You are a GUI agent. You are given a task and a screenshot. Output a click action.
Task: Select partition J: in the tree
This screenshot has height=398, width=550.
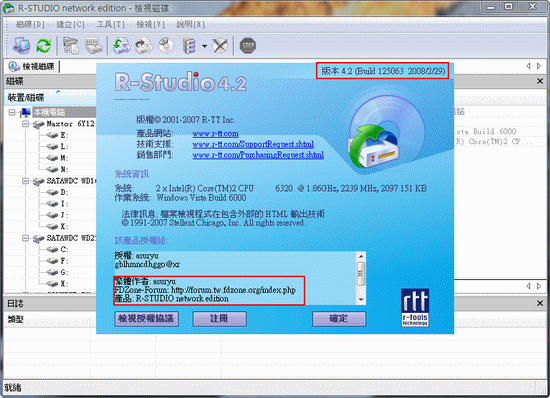point(65,215)
